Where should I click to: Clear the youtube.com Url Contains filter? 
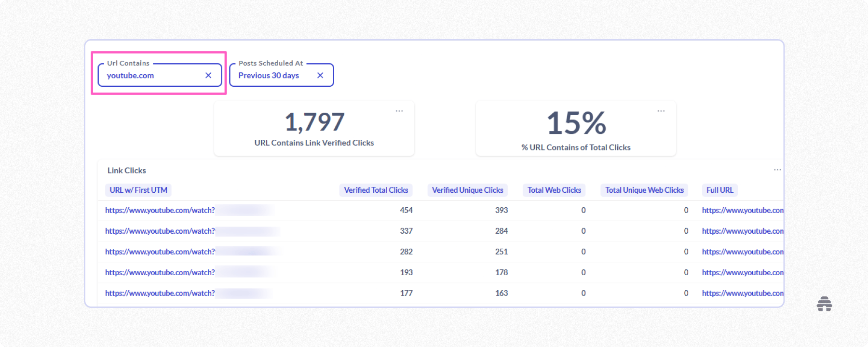[208, 75]
